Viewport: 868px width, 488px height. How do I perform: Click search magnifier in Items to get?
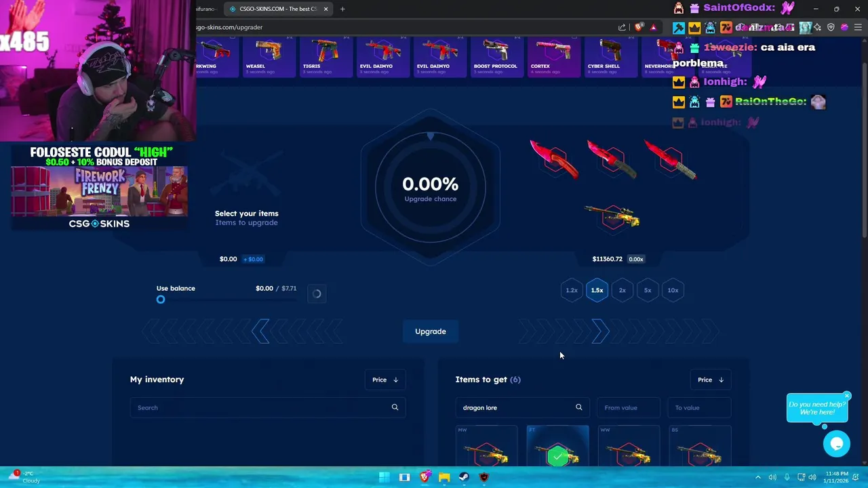[x=579, y=407]
